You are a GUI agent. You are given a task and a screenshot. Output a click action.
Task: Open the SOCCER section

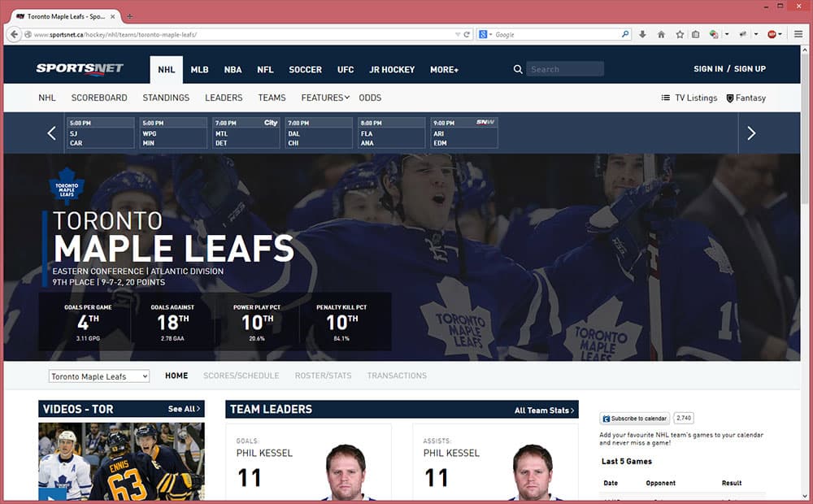pos(306,69)
